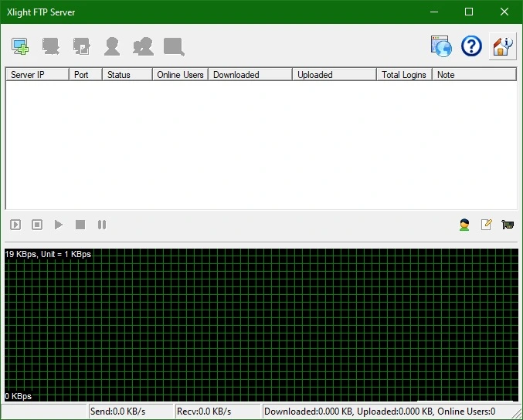Click the home info about icon
523x420 pixels.
(502, 46)
